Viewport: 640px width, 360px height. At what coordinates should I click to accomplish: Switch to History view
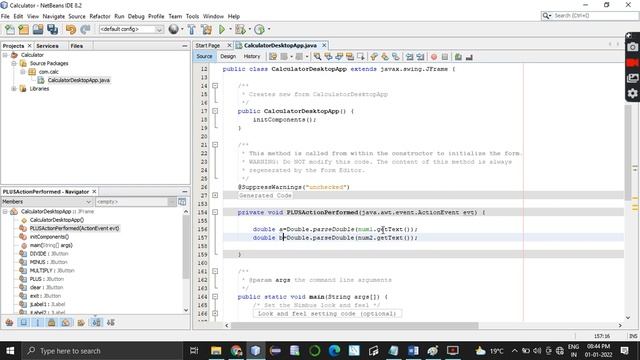click(251, 56)
